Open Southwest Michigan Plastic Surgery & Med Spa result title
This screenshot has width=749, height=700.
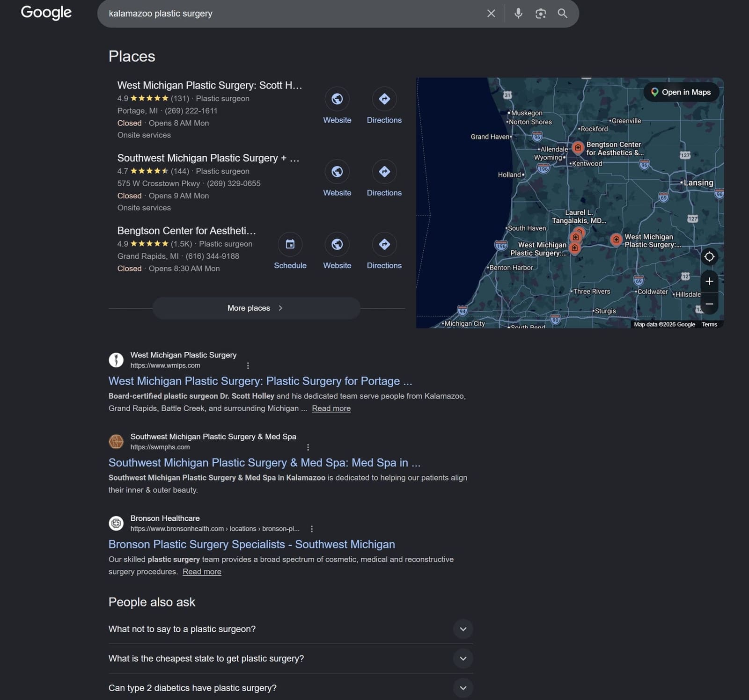264,463
